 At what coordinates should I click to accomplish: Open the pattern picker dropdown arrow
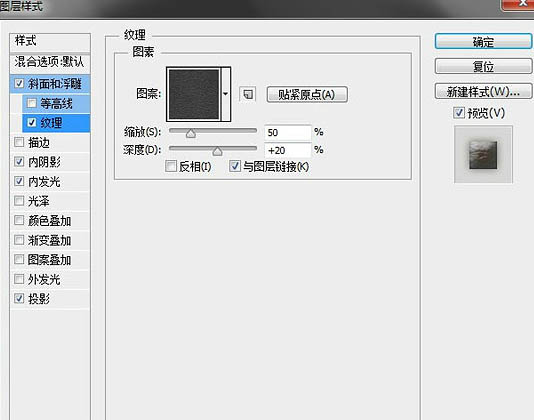(225, 94)
